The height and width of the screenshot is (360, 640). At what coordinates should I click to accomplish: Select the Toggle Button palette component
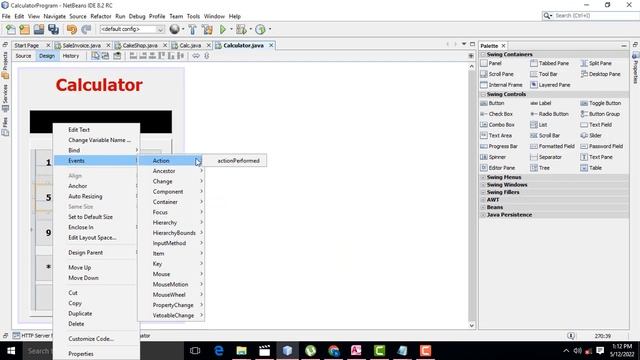tap(600, 103)
